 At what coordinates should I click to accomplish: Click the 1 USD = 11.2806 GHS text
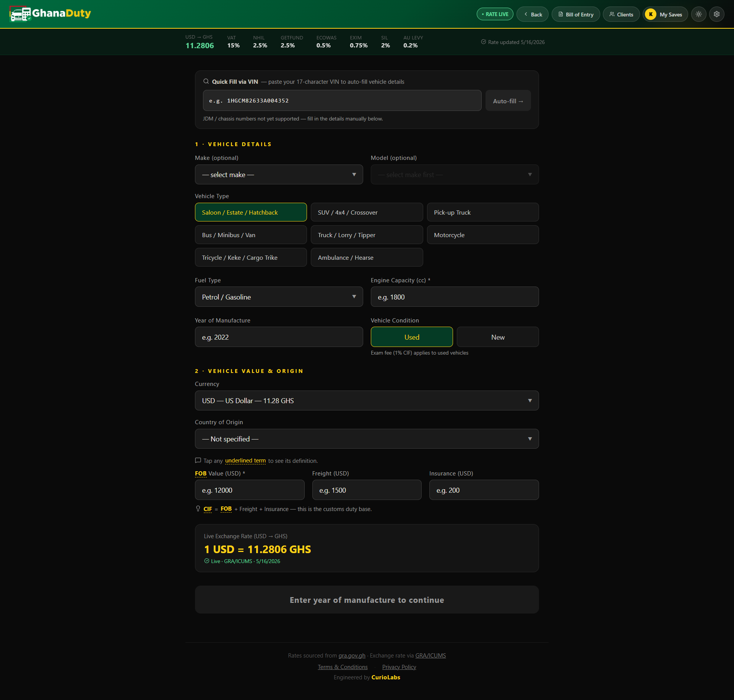tap(257, 549)
